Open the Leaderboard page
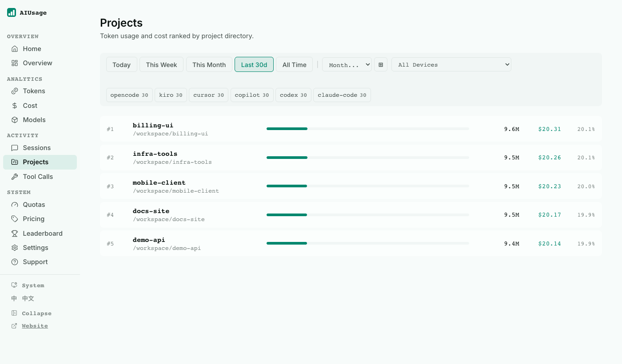Image resolution: width=622 pixels, height=364 pixels. coord(40,233)
